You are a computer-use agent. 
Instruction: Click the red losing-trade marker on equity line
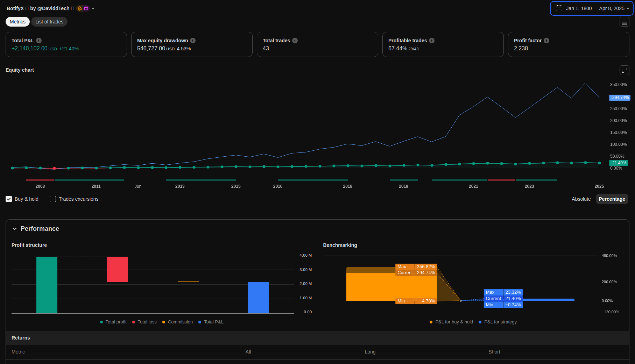[54, 169]
